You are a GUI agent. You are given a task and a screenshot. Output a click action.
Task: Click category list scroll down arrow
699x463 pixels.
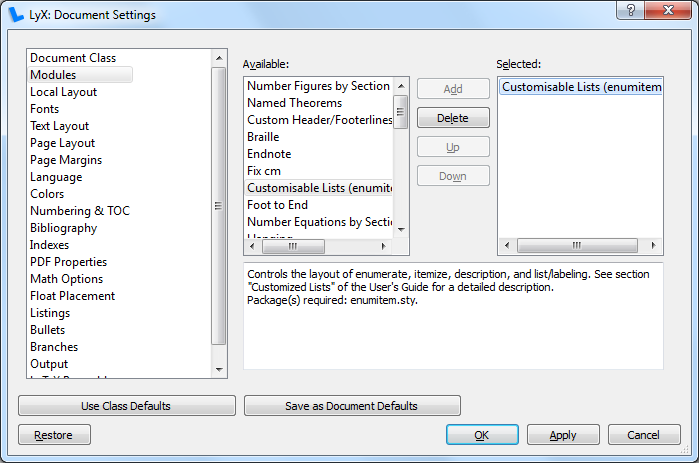(219, 369)
